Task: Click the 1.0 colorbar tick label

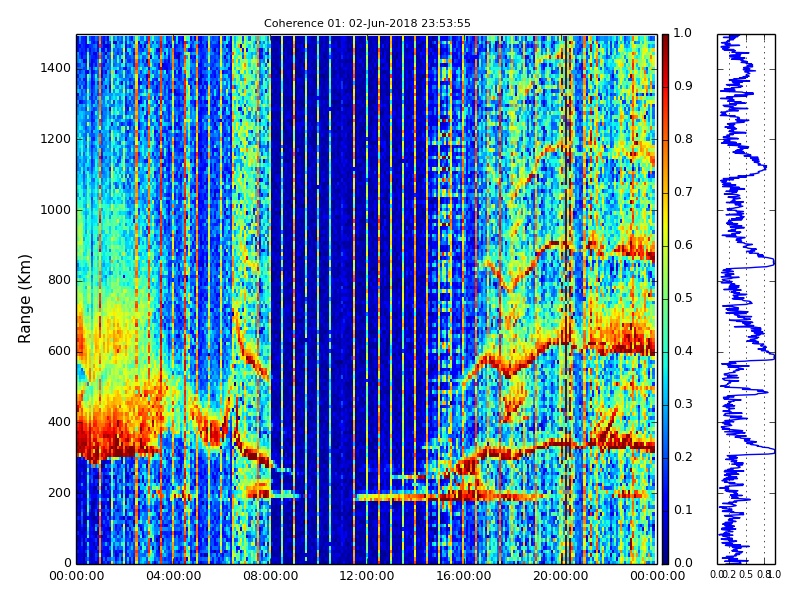Action: (683, 33)
